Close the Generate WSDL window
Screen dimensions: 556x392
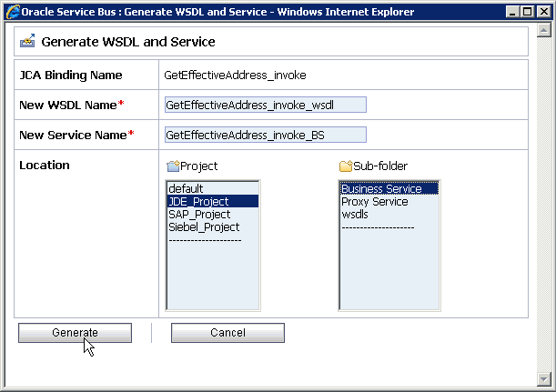(543, 12)
